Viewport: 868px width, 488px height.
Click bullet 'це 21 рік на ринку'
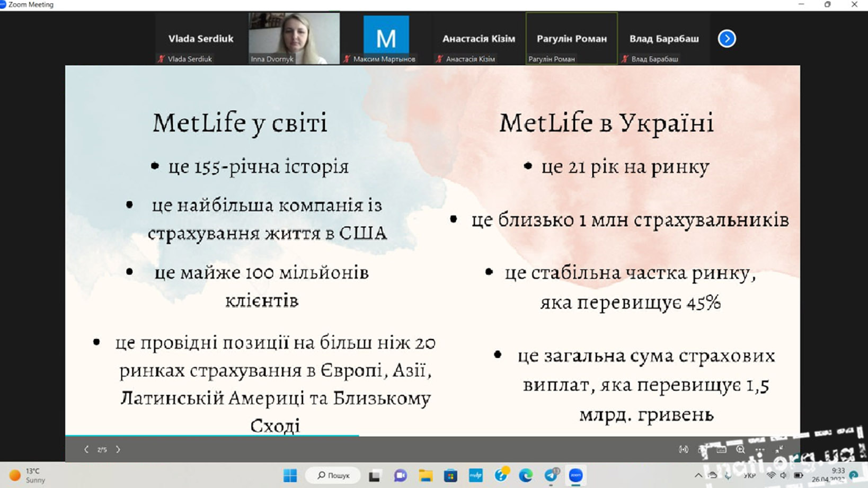(x=625, y=167)
